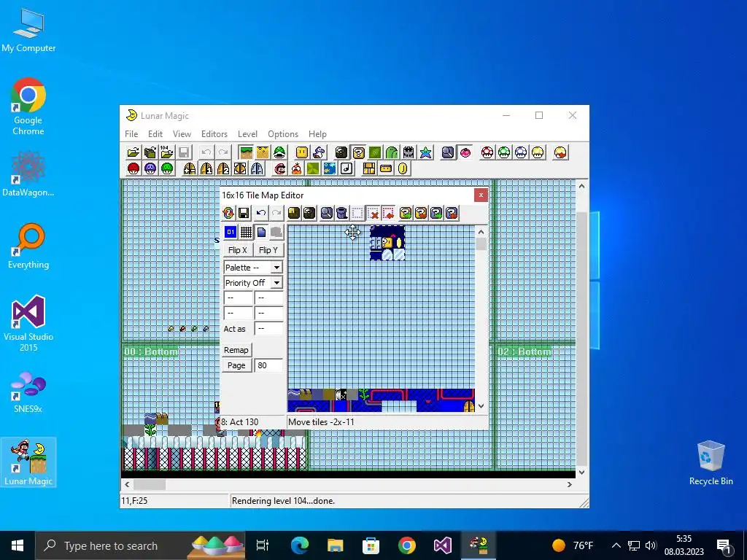Click the open folder icon in Lunar Magic toolbar
Screen dimensions: 747x560
pyautogui.click(x=133, y=152)
